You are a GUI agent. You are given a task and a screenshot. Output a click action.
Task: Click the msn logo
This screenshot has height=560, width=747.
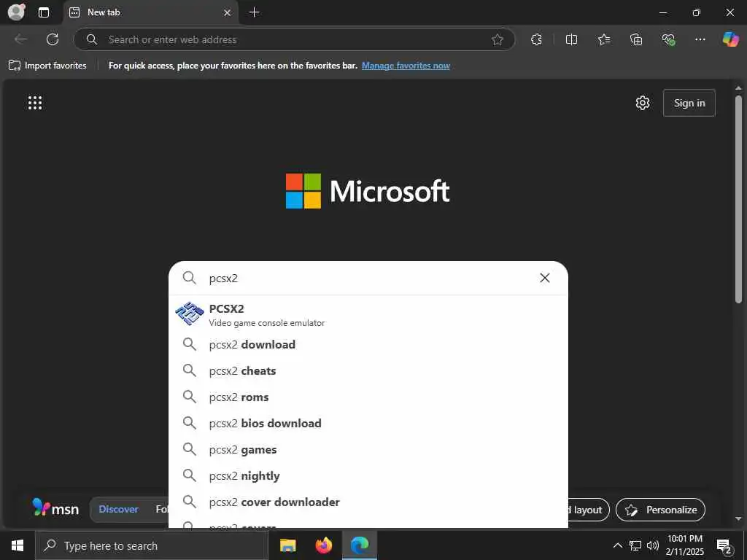click(x=55, y=508)
